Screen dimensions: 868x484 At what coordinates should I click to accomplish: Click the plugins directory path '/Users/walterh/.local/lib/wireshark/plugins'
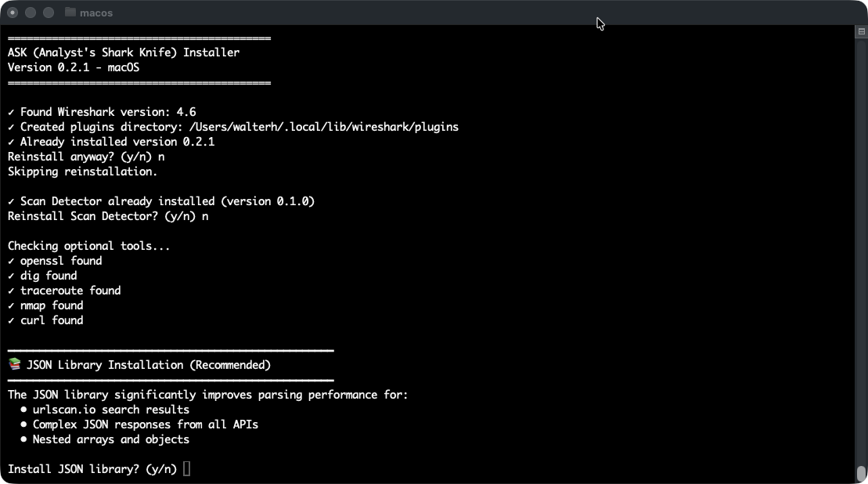pyautogui.click(x=324, y=127)
